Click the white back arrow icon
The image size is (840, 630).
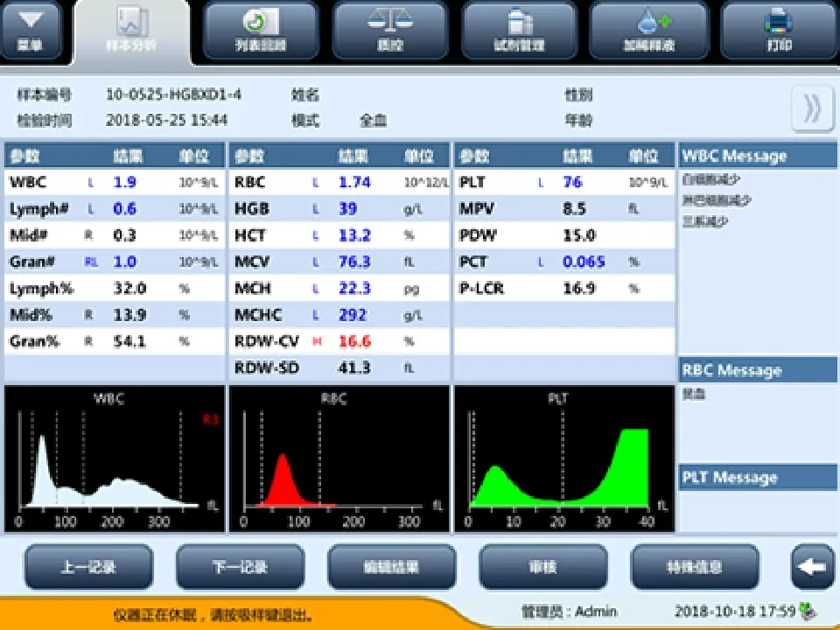click(x=812, y=567)
